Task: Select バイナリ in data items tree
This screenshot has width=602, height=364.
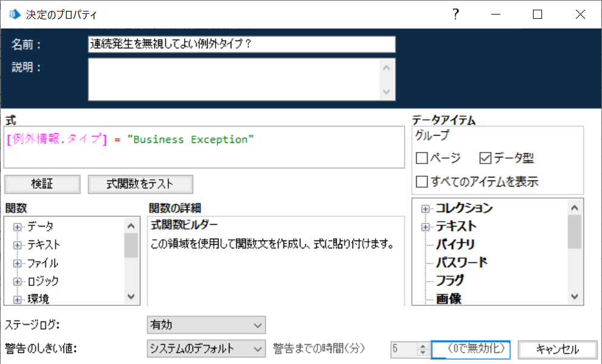Action: 455,244
